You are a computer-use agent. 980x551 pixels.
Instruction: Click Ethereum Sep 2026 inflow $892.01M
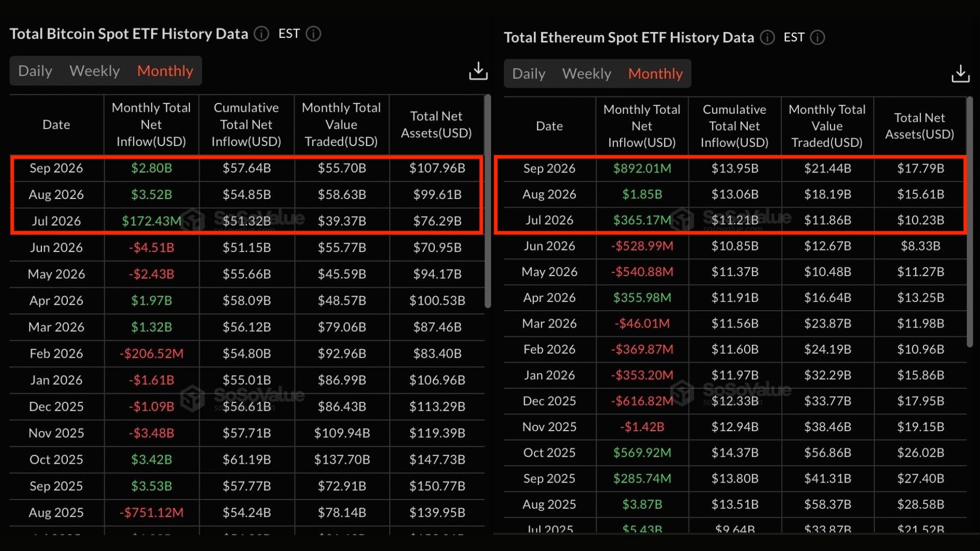642,168
